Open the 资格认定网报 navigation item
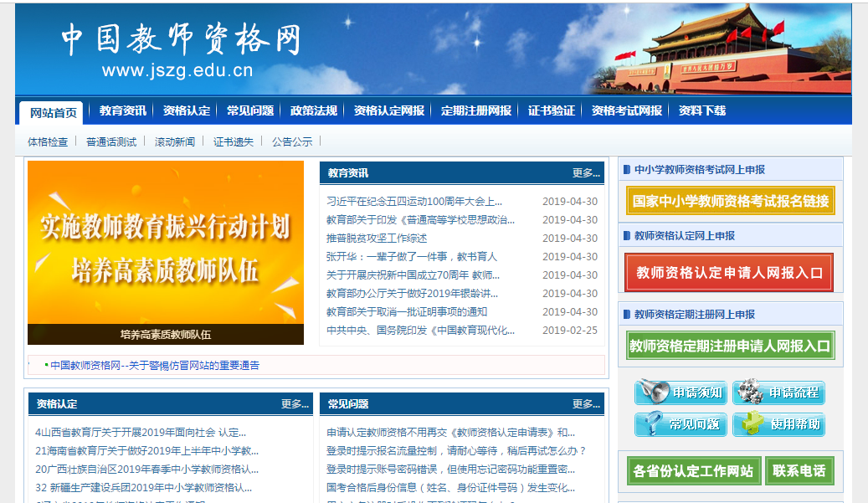868x503 pixels. tap(389, 110)
